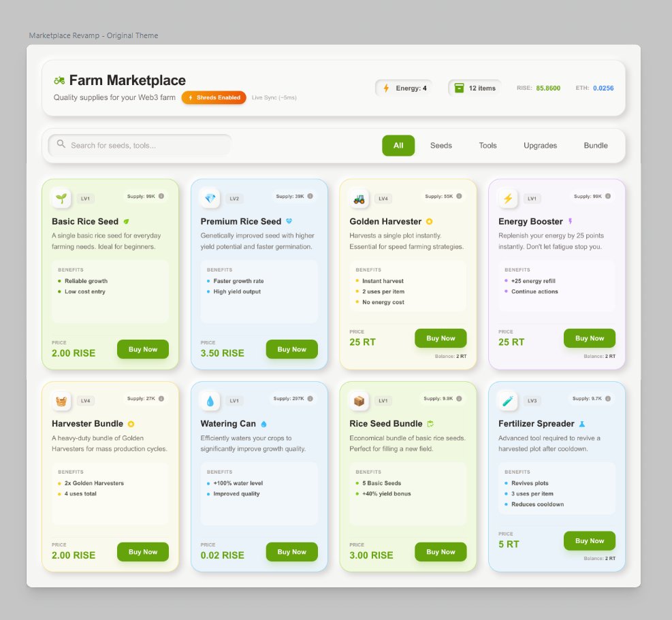Switch to the Tools filter tab

point(487,146)
